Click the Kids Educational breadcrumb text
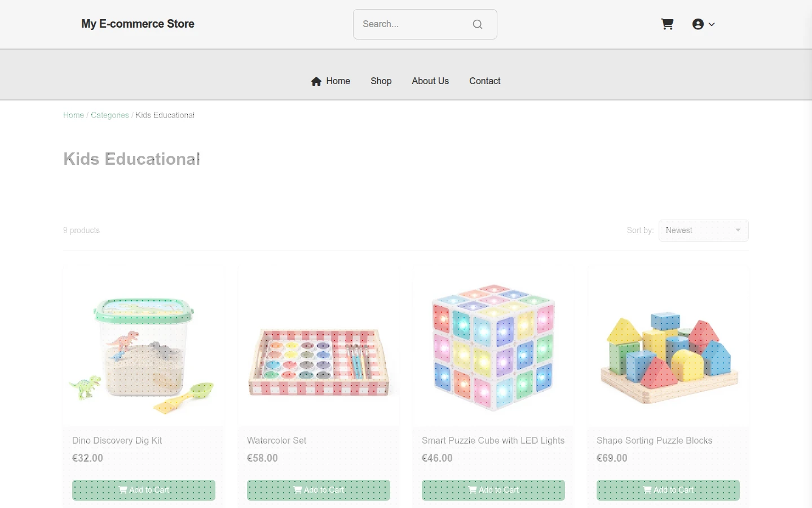812x508 pixels. click(165, 115)
